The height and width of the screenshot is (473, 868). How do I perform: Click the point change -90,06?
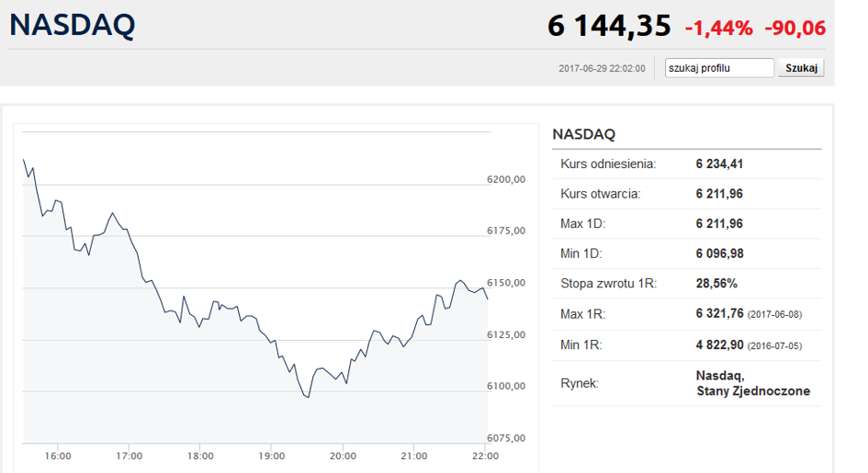[x=795, y=28]
